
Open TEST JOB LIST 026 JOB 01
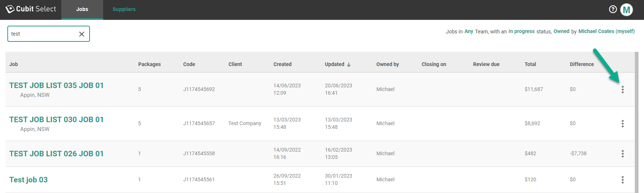click(56, 154)
